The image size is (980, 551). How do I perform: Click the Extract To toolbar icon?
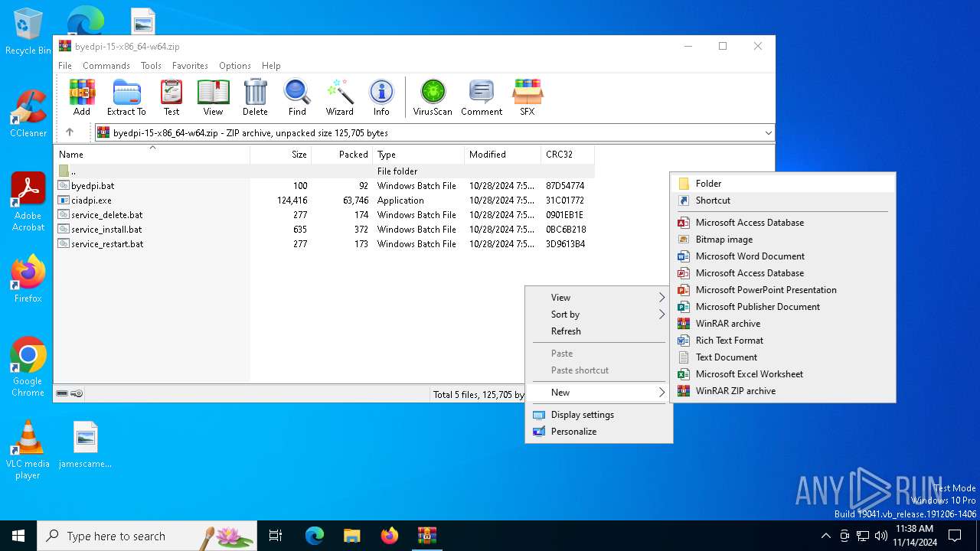click(126, 97)
